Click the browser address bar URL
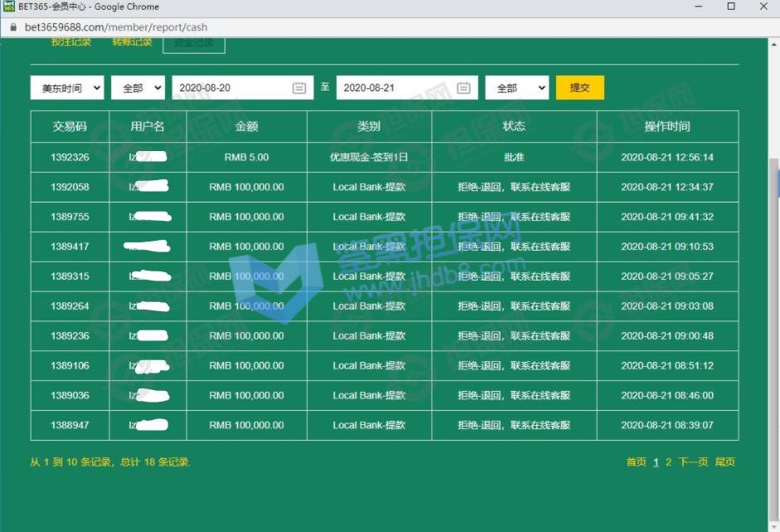Viewport: 780px width, 532px height. pyautogui.click(x=116, y=27)
